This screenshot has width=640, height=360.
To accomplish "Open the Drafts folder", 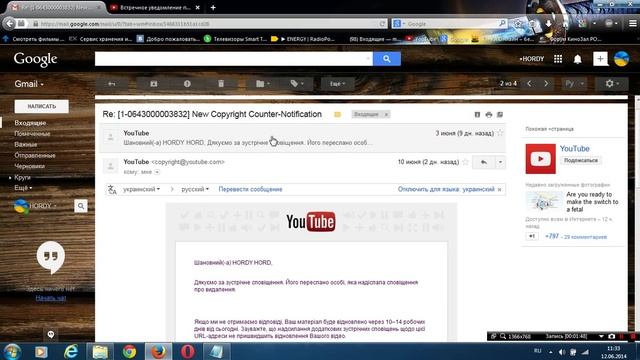I will point(29,166).
